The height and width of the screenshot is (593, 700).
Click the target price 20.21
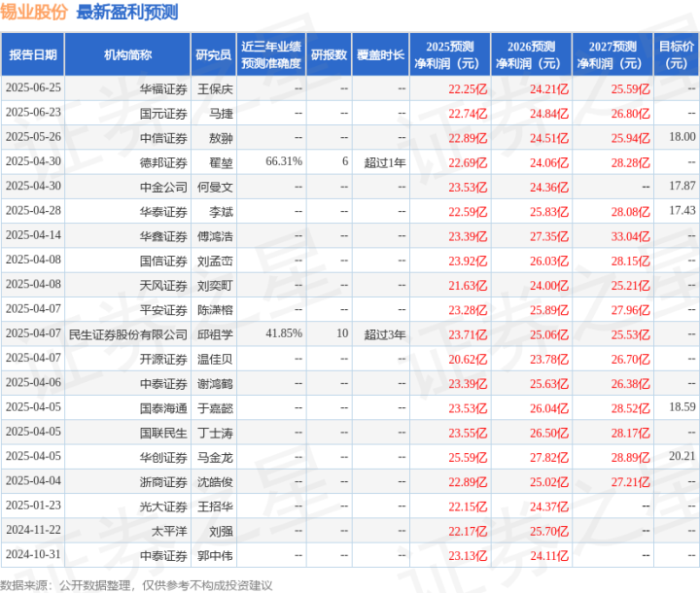coord(682,456)
